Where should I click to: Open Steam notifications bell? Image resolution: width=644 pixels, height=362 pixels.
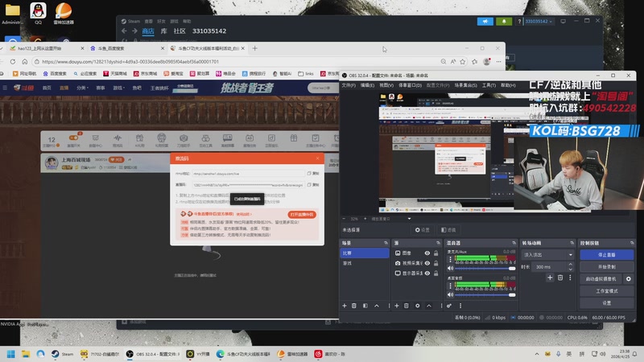coord(504,22)
